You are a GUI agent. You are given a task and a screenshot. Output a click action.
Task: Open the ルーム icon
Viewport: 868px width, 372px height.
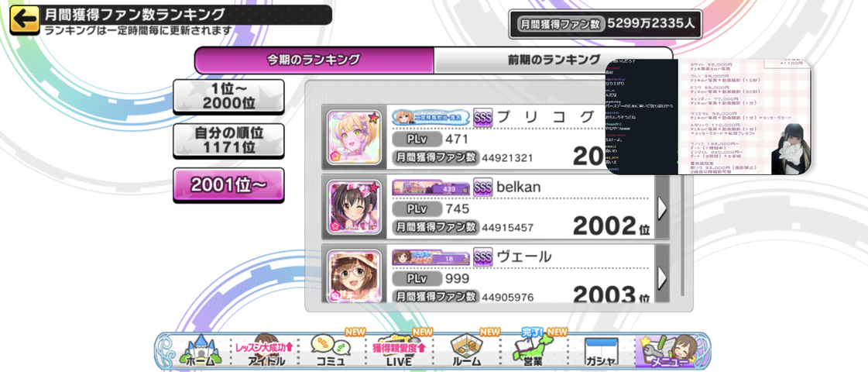(467, 352)
